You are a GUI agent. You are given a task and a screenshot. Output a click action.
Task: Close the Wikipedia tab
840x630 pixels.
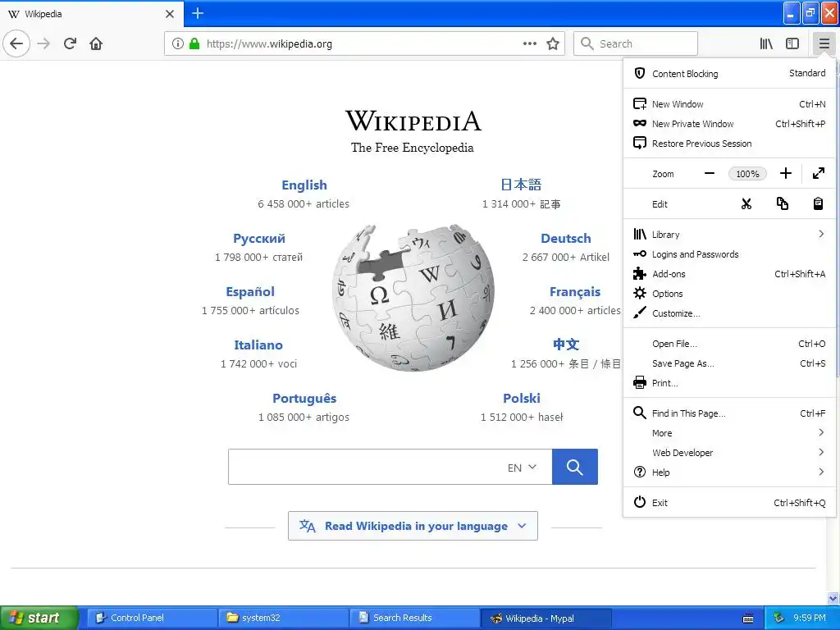[x=169, y=14]
